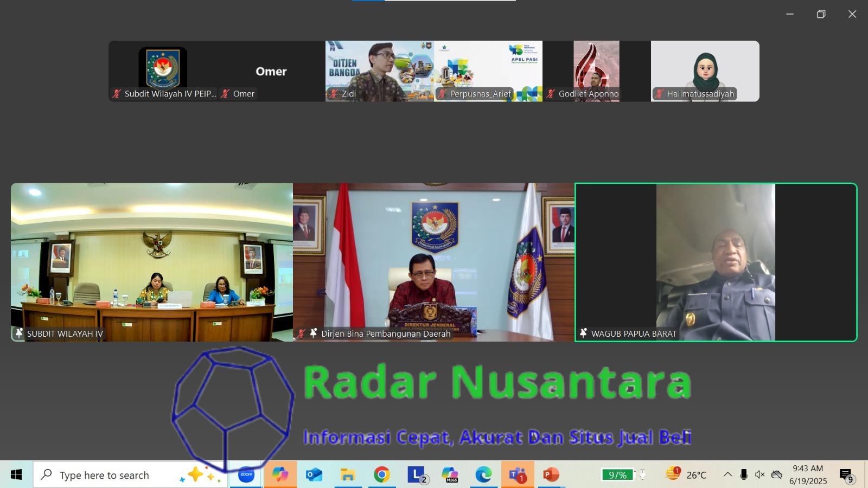Click the Type here to search field
The image size is (868, 488).
(x=108, y=475)
